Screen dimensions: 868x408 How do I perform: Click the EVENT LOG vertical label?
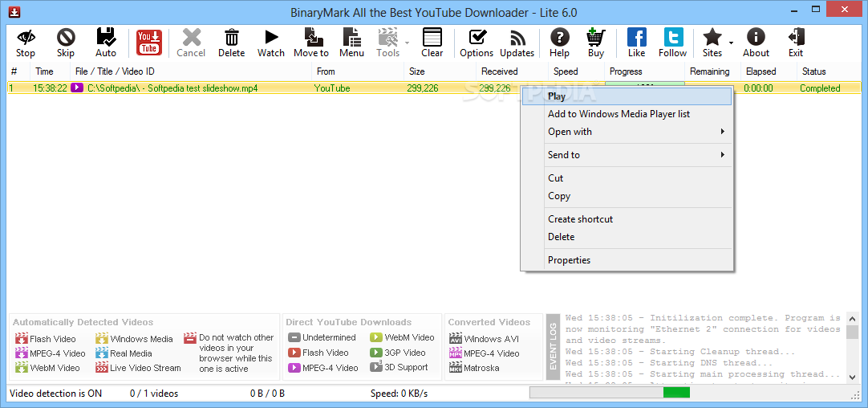(553, 347)
